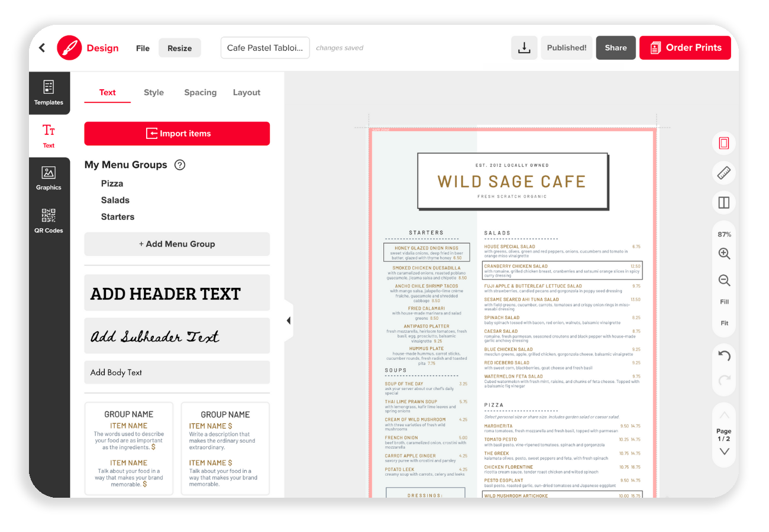
Task: Click the download icon button
Action: pyautogui.click(x=524, y=48)
